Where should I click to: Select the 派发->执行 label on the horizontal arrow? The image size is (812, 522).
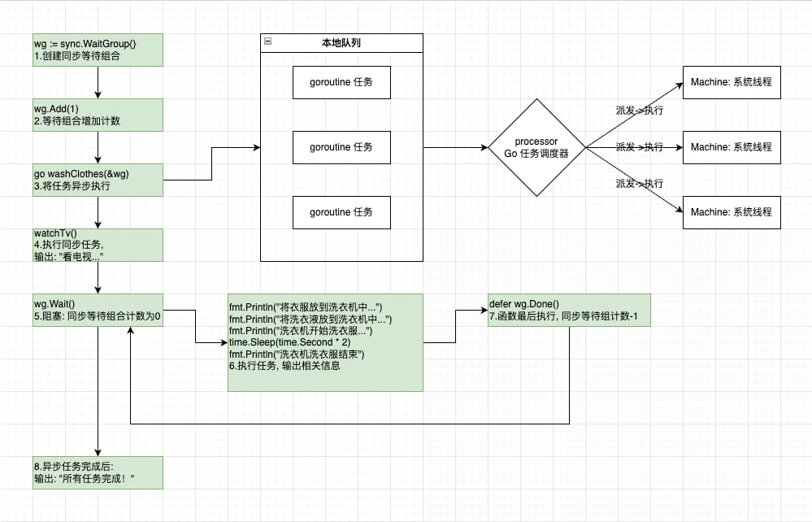[640, 147]
